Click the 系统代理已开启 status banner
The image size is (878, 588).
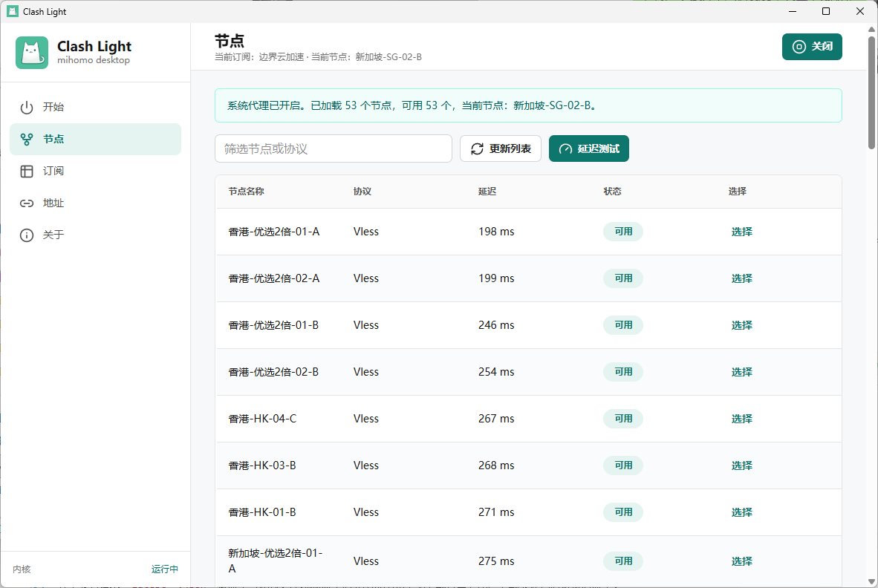click(x=528, y=105)
